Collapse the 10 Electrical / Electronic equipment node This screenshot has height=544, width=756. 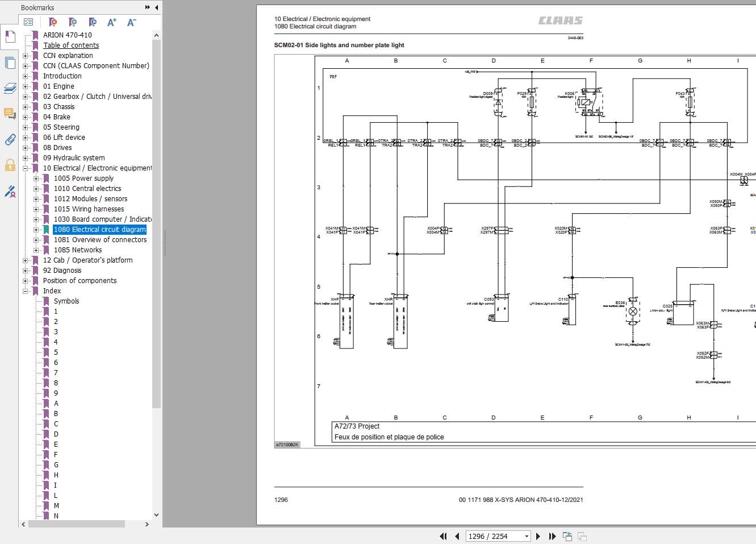pyautogui.click(x=25, y=168)
